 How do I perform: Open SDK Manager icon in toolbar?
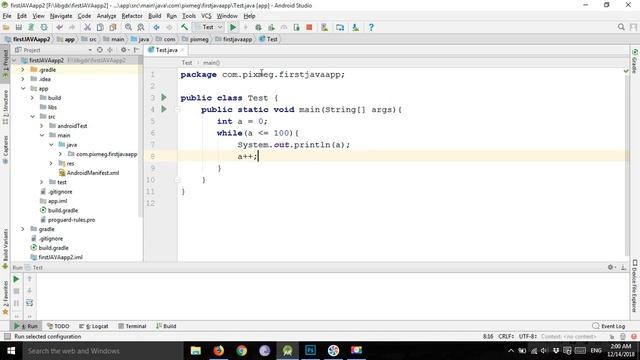(x=356, y=27)
